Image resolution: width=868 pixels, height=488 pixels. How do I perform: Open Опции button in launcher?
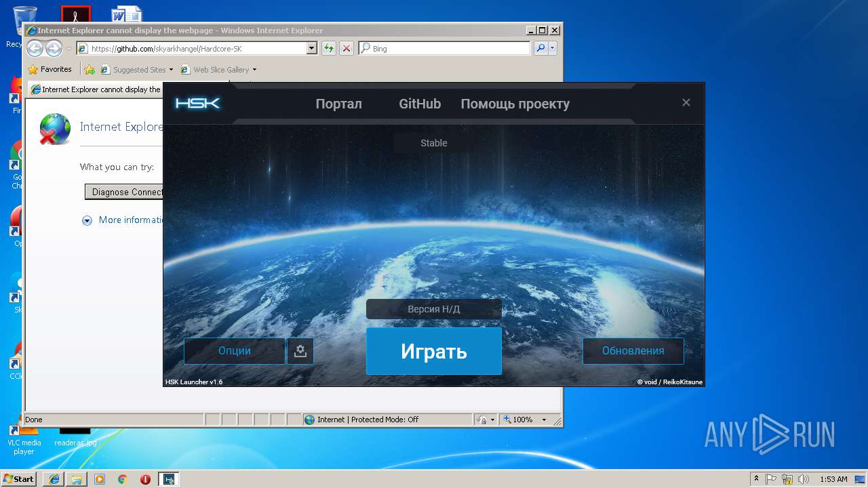(235, 351)
